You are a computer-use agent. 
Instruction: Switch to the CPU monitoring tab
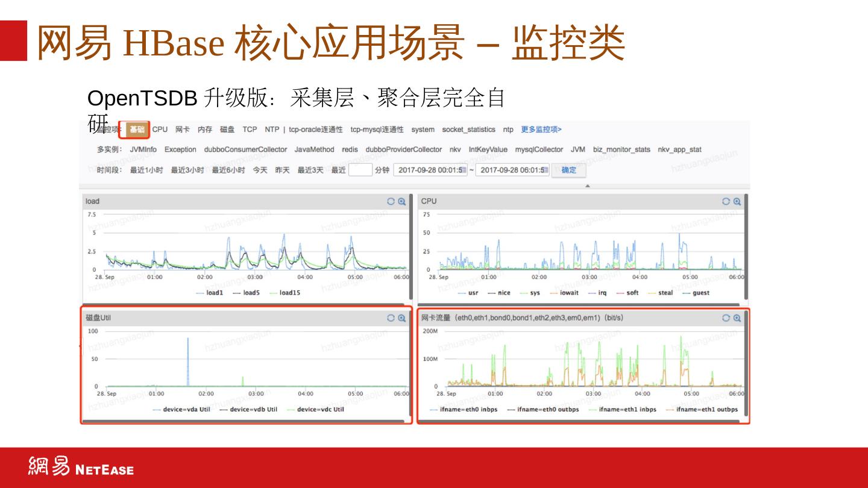pyautogui.click(x=160, y=130)
